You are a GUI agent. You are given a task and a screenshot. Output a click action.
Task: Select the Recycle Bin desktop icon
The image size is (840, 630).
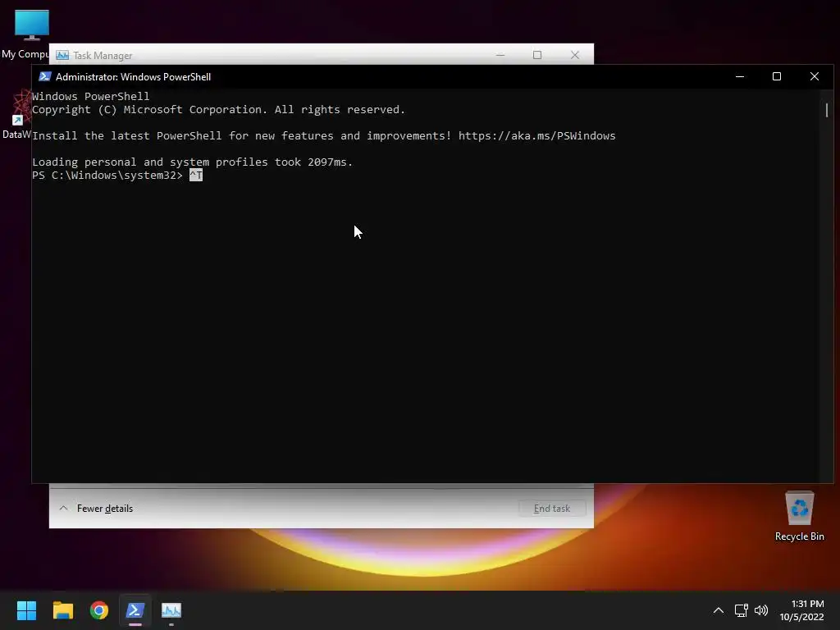click(799, 516)
